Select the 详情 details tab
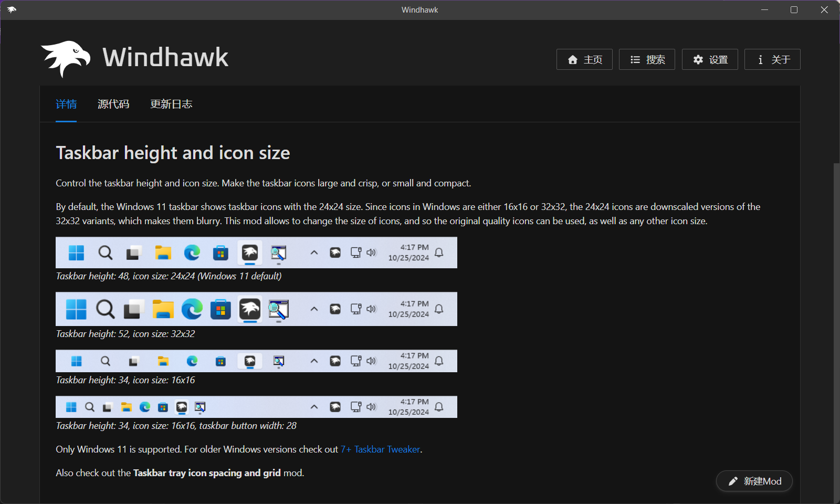The image size is (840, 504). coord(66,104)
